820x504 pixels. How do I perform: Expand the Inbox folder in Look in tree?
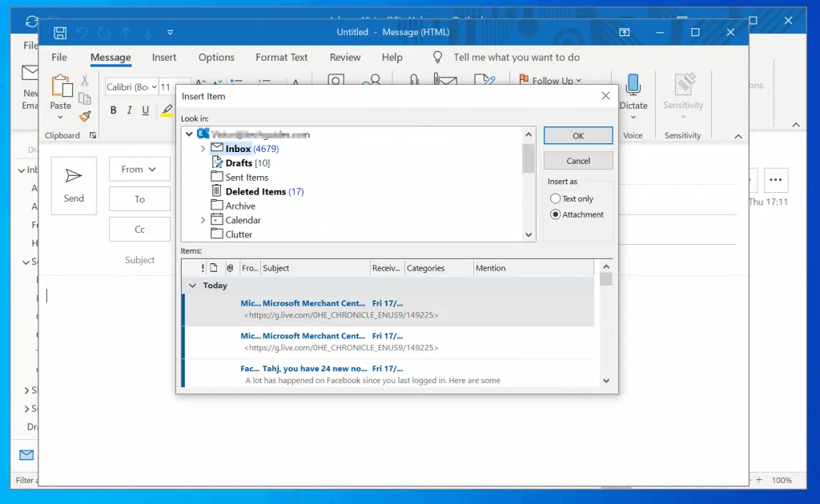203,148
